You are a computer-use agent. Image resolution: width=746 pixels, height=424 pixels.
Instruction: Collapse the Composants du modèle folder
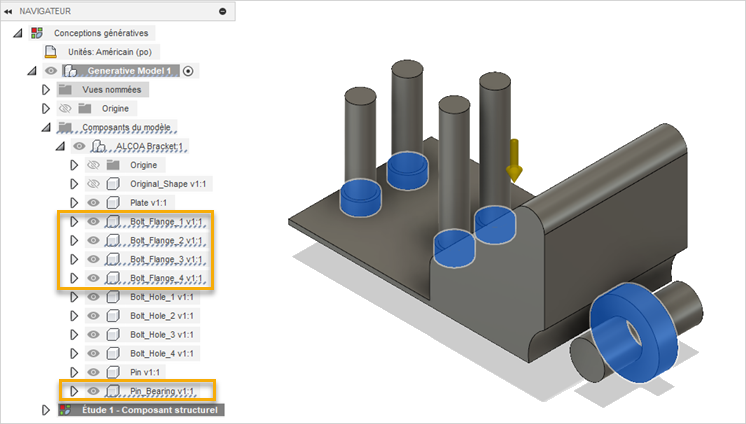(x=46, y=127)
